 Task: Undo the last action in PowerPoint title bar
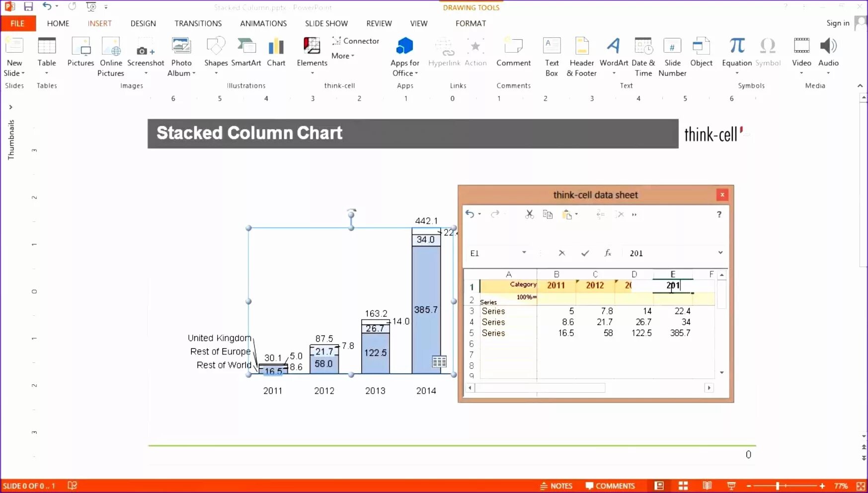47,6
